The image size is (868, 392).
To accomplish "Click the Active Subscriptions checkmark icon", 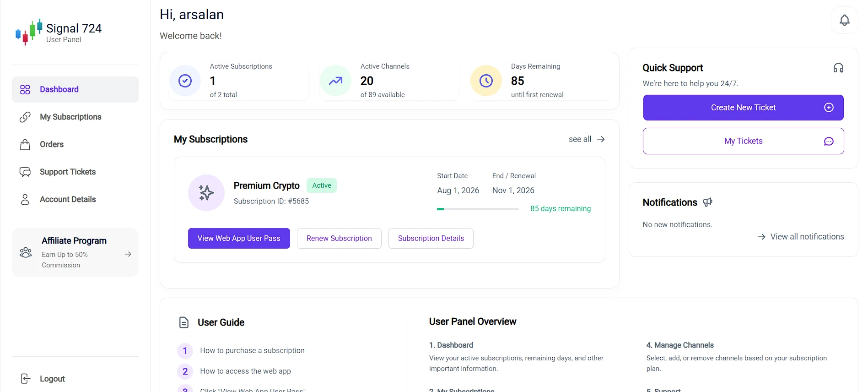I will point(185,81).
